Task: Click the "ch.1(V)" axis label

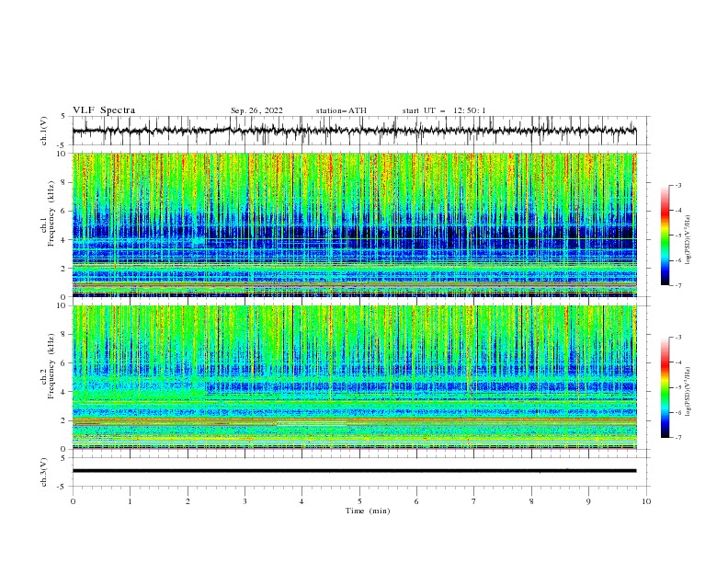Action: (x=44, y=131)
